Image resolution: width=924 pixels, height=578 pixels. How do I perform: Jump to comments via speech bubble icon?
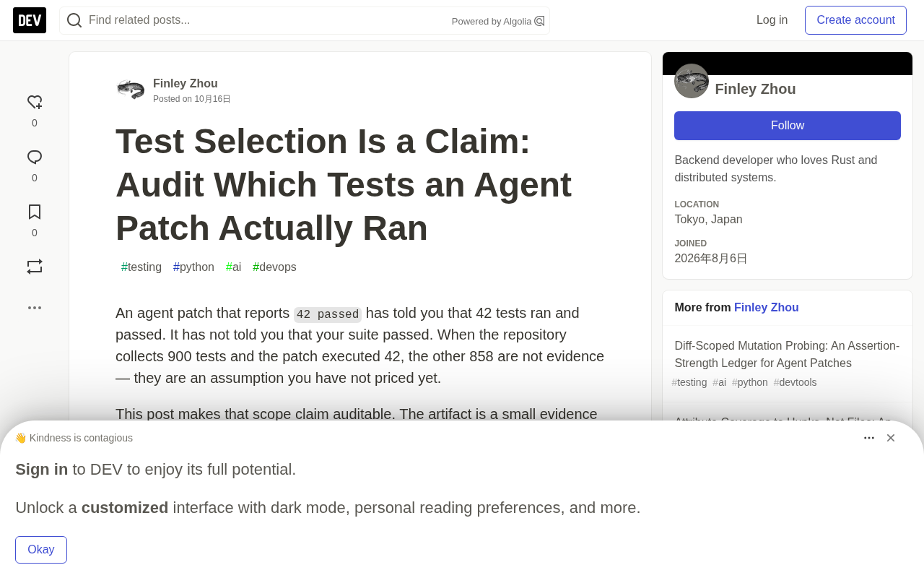click(35, 157)
